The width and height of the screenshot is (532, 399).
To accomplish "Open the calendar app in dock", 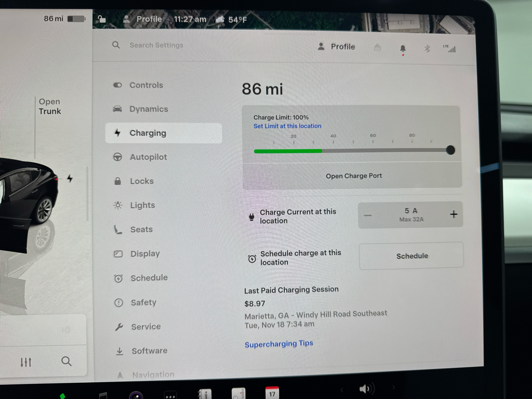I will (272, 392).
